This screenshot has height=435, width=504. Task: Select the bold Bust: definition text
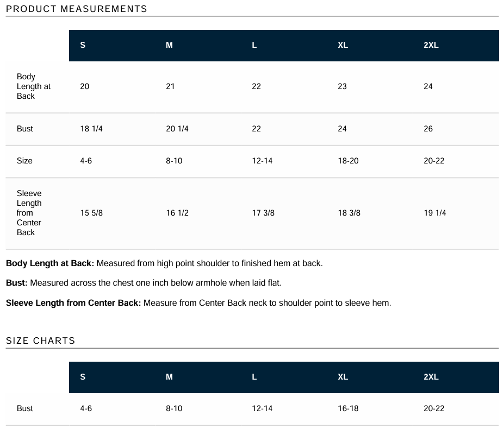[17, 283]
